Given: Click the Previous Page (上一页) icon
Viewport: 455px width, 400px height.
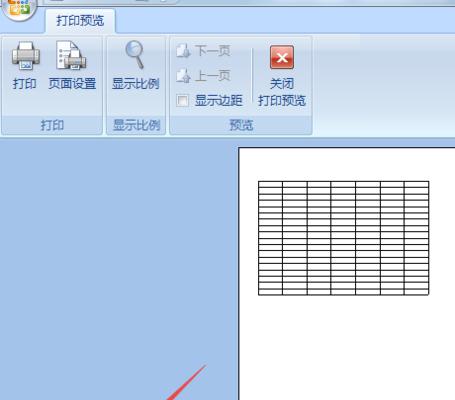Looking at the screenshot, I should click(x=183, y=76).
